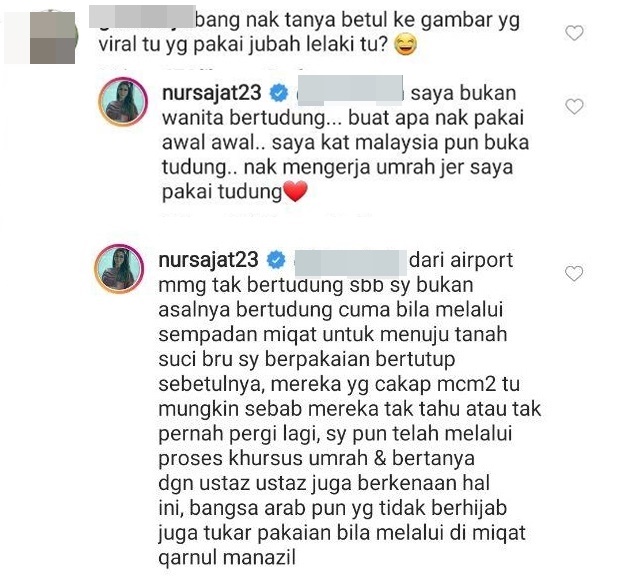Click the words 'nak mengerja umrah jer saya'

[378, 168]
